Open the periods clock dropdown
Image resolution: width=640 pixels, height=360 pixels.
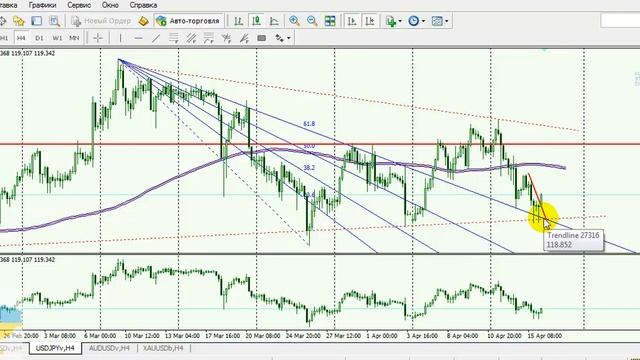(x=417, y=21)
